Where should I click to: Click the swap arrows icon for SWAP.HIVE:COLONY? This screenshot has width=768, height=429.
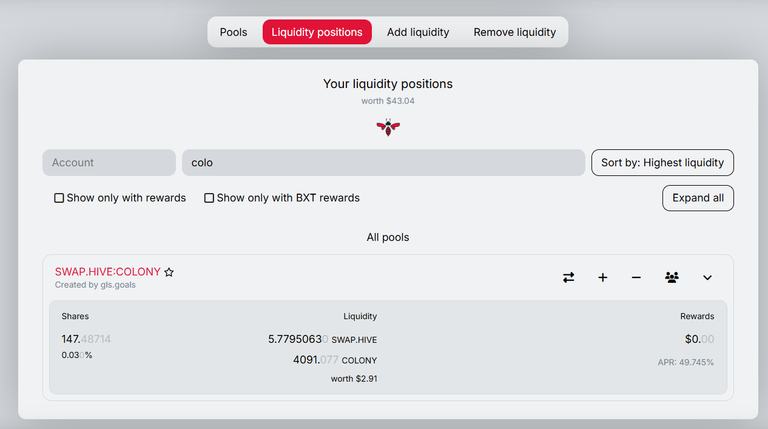[x=568, y=278]
